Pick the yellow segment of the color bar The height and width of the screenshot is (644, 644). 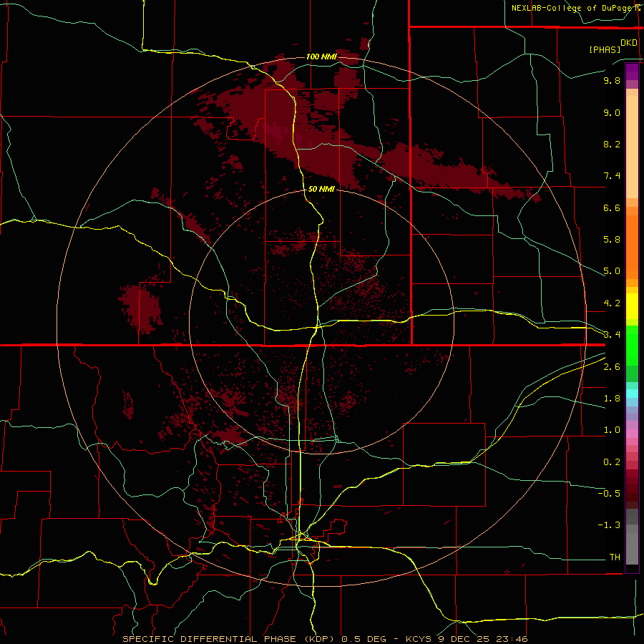[x=632, y=306]
